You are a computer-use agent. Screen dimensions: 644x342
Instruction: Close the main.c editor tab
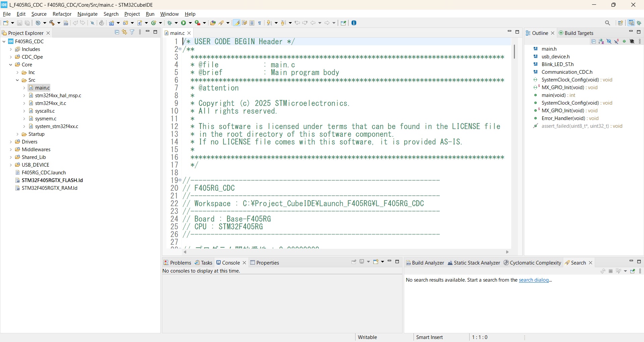pos(189,33)
